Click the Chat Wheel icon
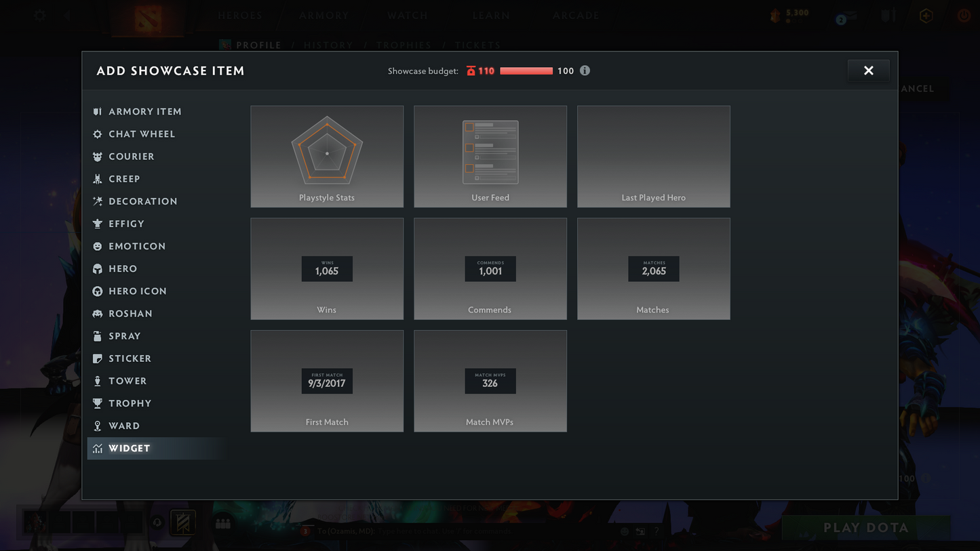Image resolution: width=980 pixels, height=551 pixels. [x=98, y=134]
